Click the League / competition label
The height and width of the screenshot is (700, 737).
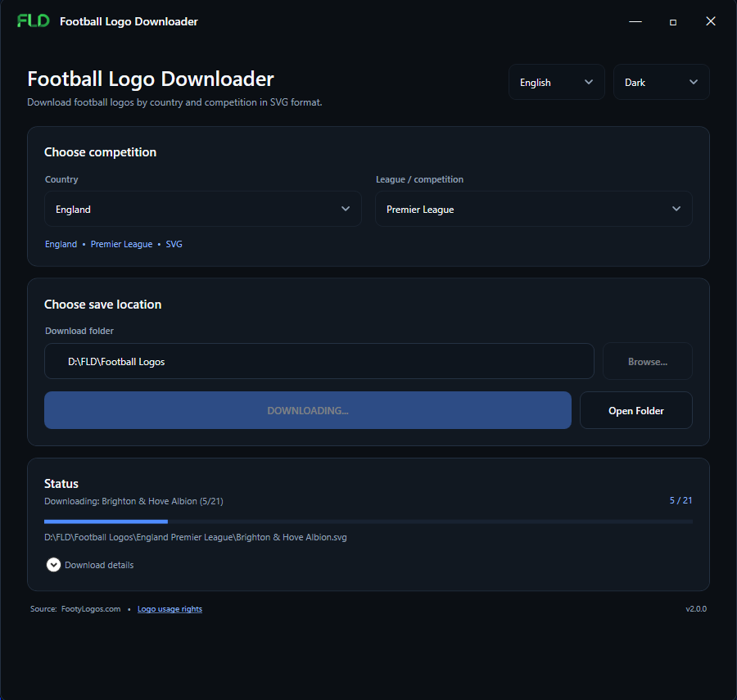(x=420, y=179)
